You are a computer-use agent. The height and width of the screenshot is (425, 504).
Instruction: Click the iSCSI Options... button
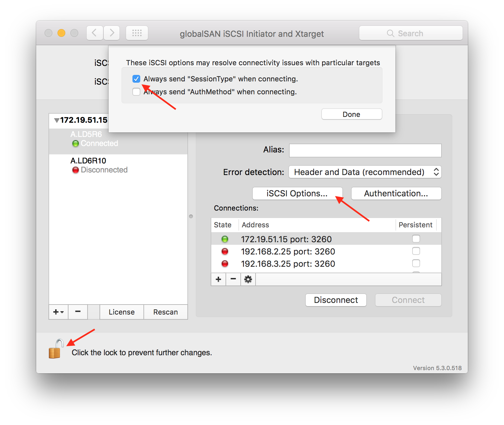pos(297,193)
